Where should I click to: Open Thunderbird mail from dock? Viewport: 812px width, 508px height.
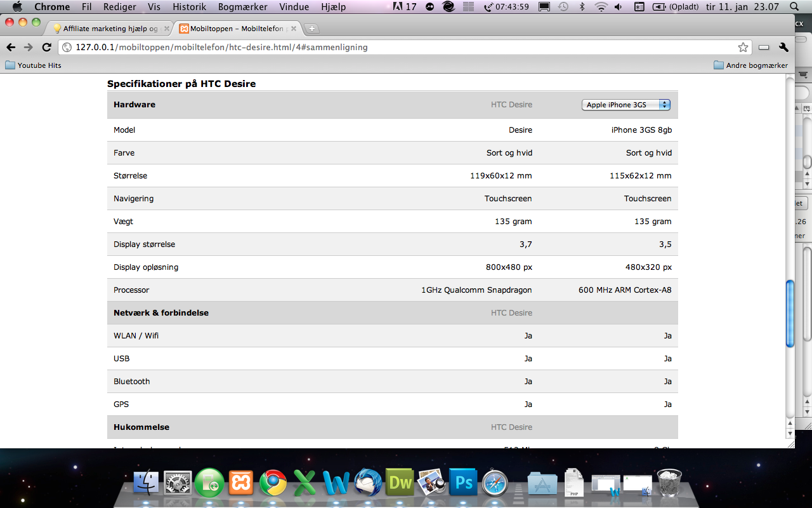coord(368,483)
